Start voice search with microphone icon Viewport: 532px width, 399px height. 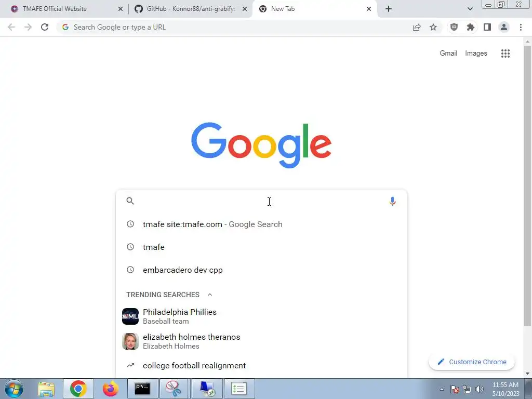[392, 201]
